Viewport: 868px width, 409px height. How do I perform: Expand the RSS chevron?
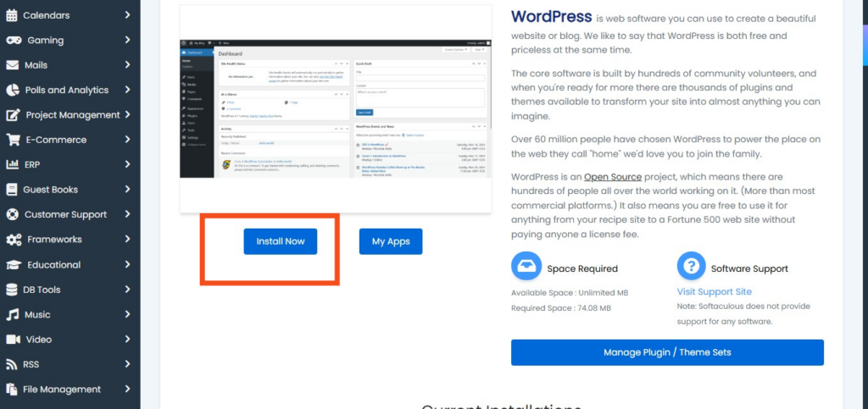coord(128,363)
